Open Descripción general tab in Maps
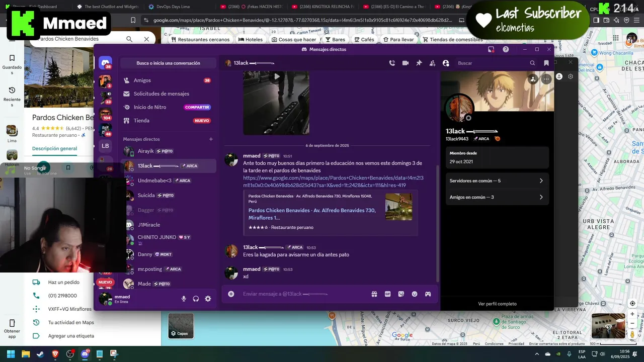644x362 pixels. [x=54, y=148]
